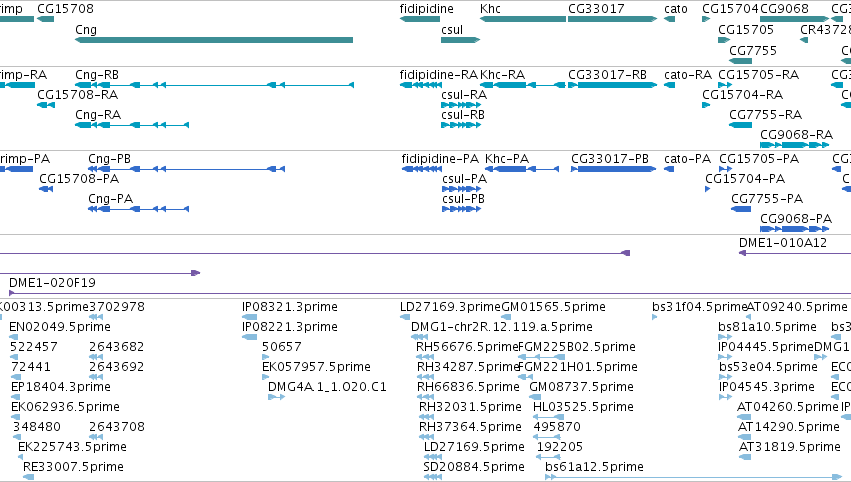
Task: Select the cato gene label
Action: pyautogui.click(x=676, y=9)
